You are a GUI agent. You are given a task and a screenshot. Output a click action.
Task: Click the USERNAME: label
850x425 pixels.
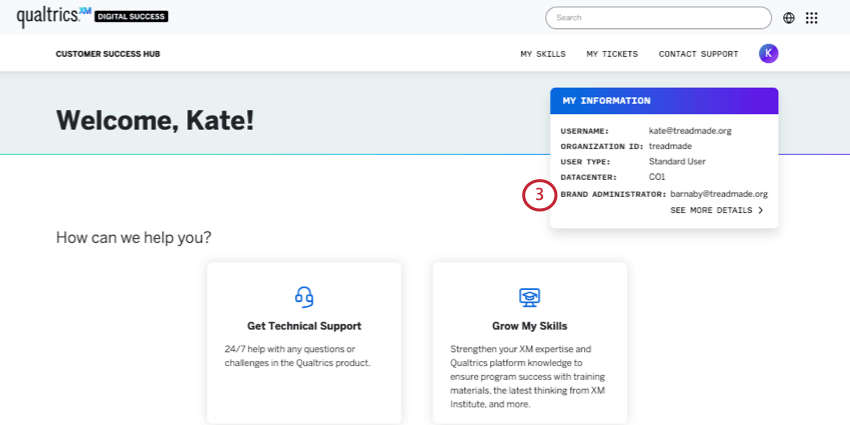pyautogui.click(x=585, y=131)
